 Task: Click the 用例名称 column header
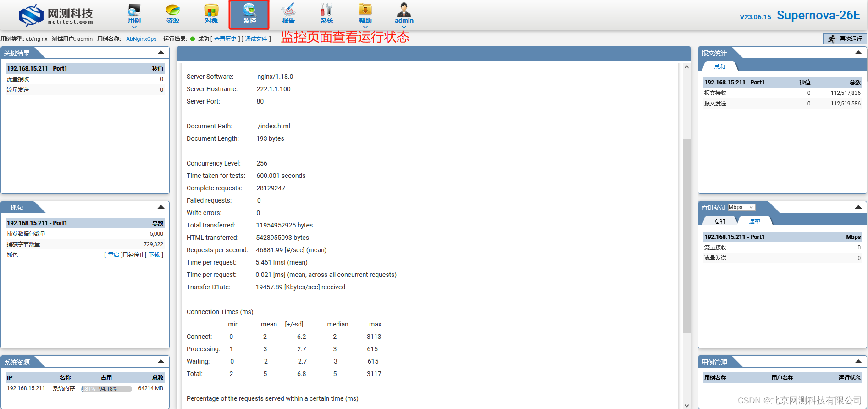(x=715, y=378)
